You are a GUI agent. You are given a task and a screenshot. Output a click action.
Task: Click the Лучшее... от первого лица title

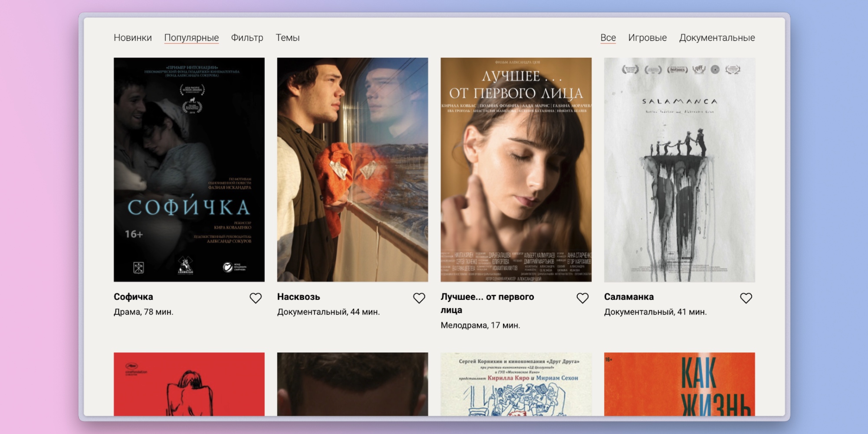pyautogui.click(x=487, y=303)
